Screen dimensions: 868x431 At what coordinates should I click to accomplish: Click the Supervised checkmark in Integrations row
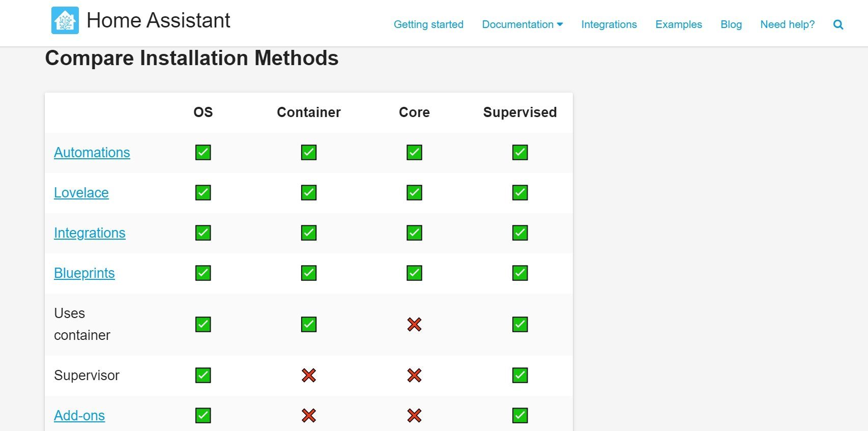pos(520,233)
